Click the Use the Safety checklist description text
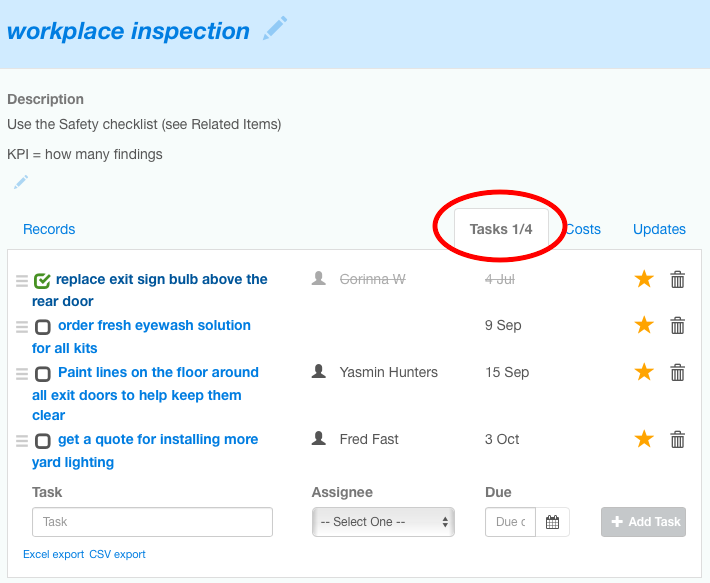Image resolution: width=710 pixels, height=583 pixels. click(144, 124)
